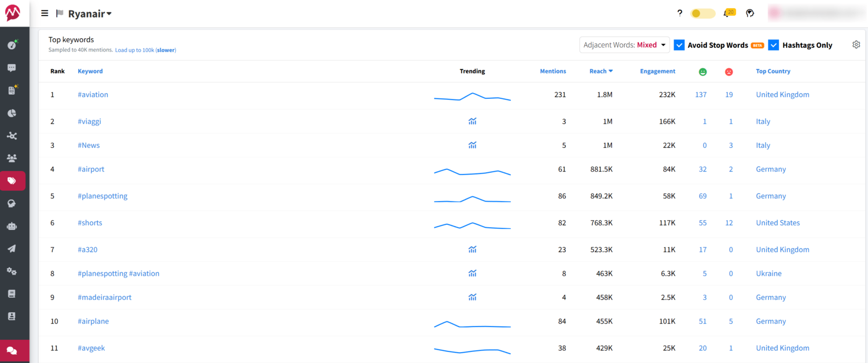
Task: Click the question mark help icon
Action: 679,13
